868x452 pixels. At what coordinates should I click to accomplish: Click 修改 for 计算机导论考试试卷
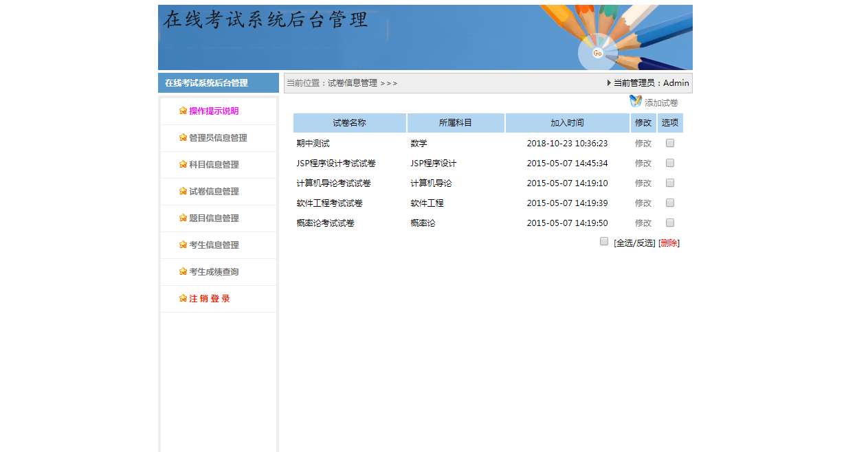643,183
